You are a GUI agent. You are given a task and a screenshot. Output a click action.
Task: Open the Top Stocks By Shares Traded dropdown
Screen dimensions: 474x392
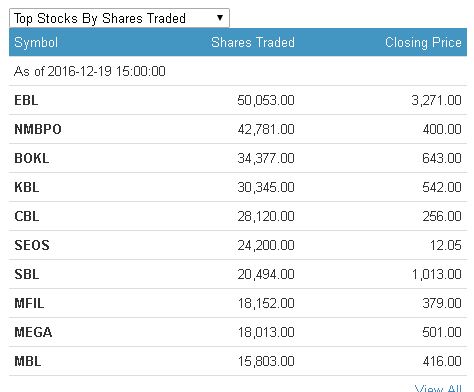119,18
